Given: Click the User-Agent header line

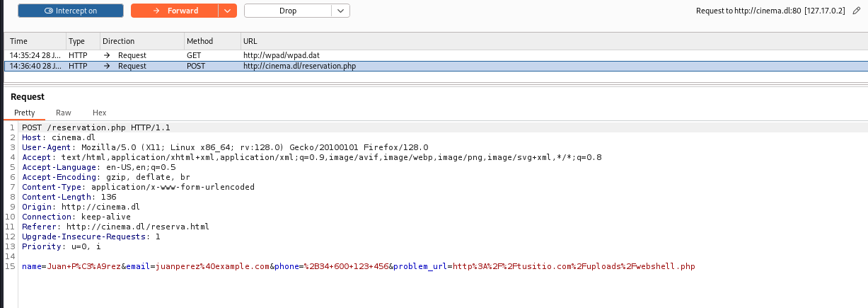Looking at the screenshot, I should [224, 147].
